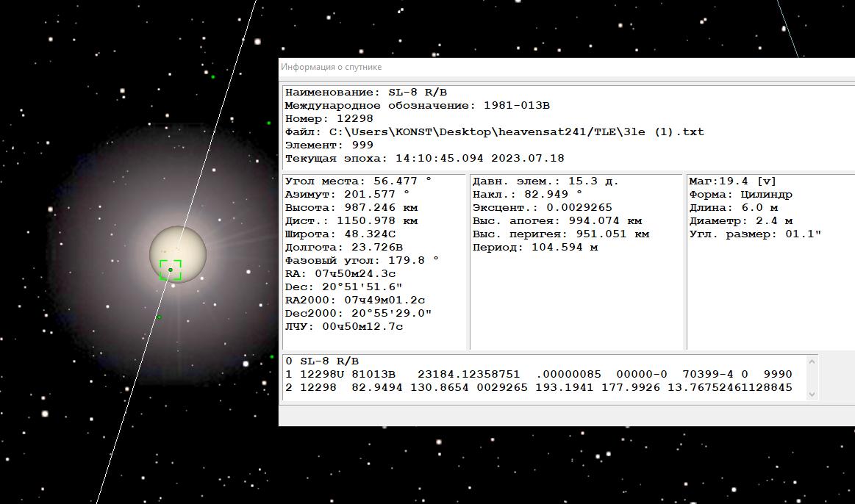The height and width of the screenshot is (504, 855).
Task: Click the Moon disc in the sky view
Action: 178,254
